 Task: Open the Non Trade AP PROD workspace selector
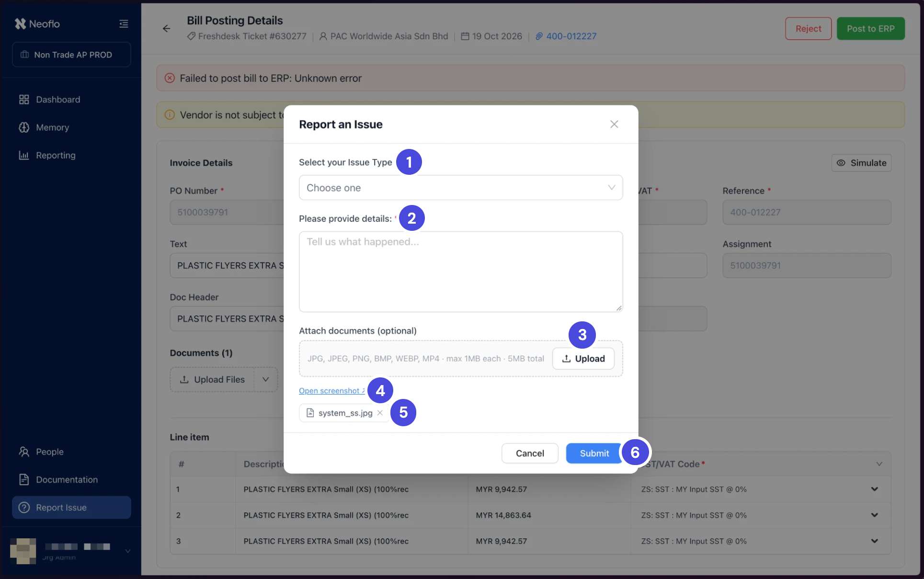71,55
